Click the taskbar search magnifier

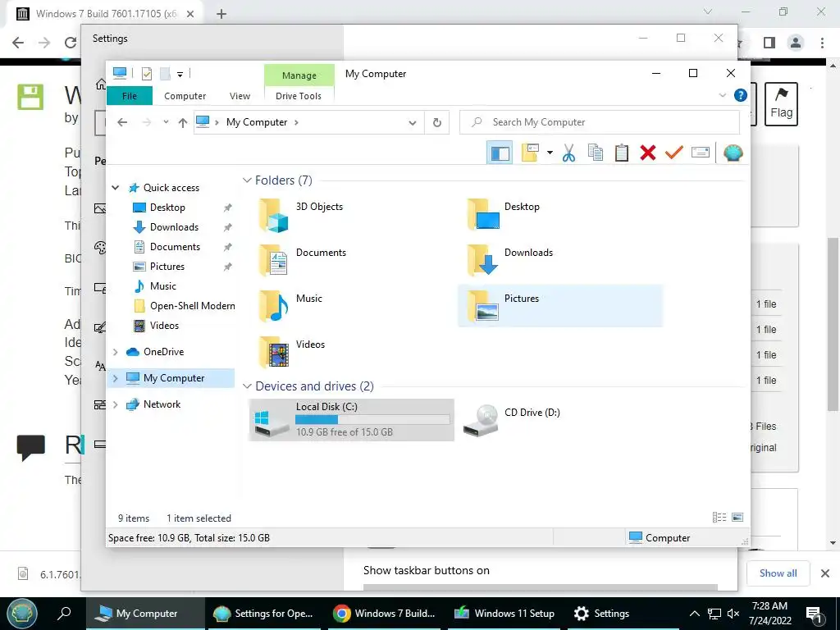(x=64, y=613)
